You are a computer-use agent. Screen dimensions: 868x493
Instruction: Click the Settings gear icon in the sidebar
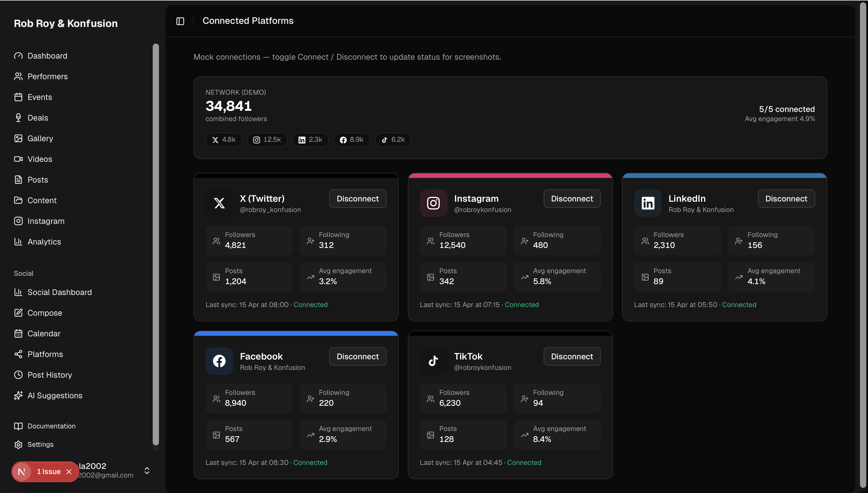pos(18,445)
